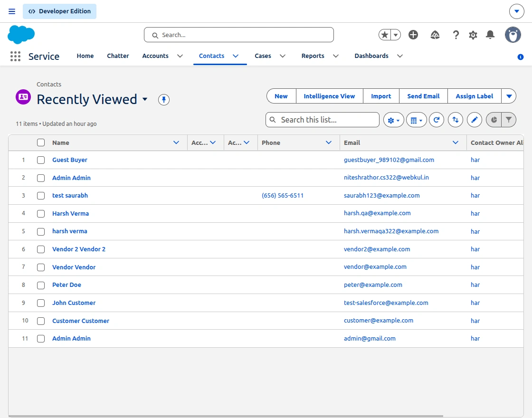Expand the Cases tab dropdown chevron

pos(283,56)
